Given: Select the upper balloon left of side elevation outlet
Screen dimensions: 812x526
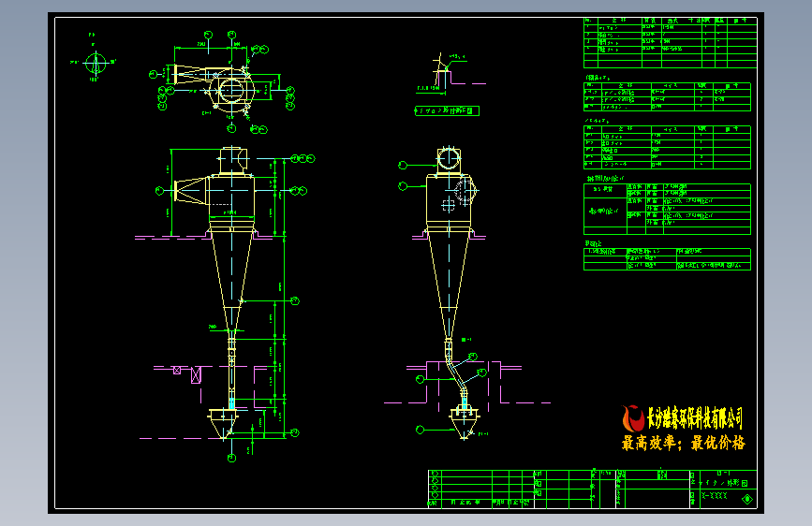Looking at the screenshot, I should click(x=403, y=165).
